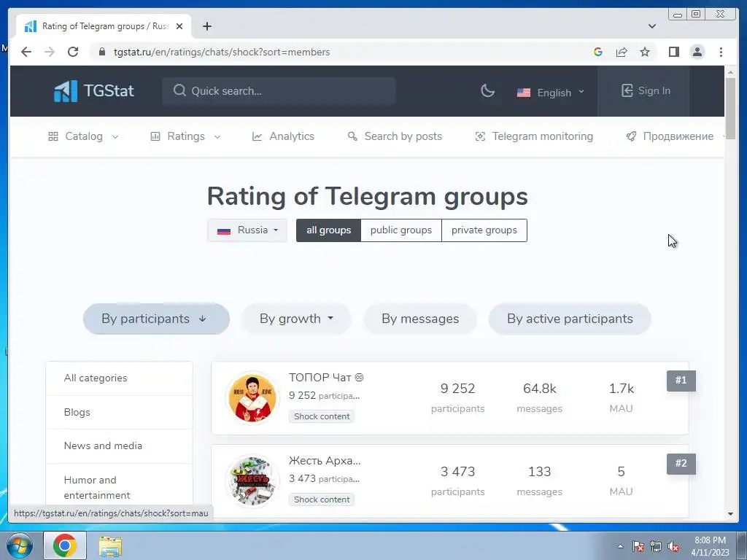Click scrollbar down arrow
The image size is (747, 560).
click(x=730, y=514)
